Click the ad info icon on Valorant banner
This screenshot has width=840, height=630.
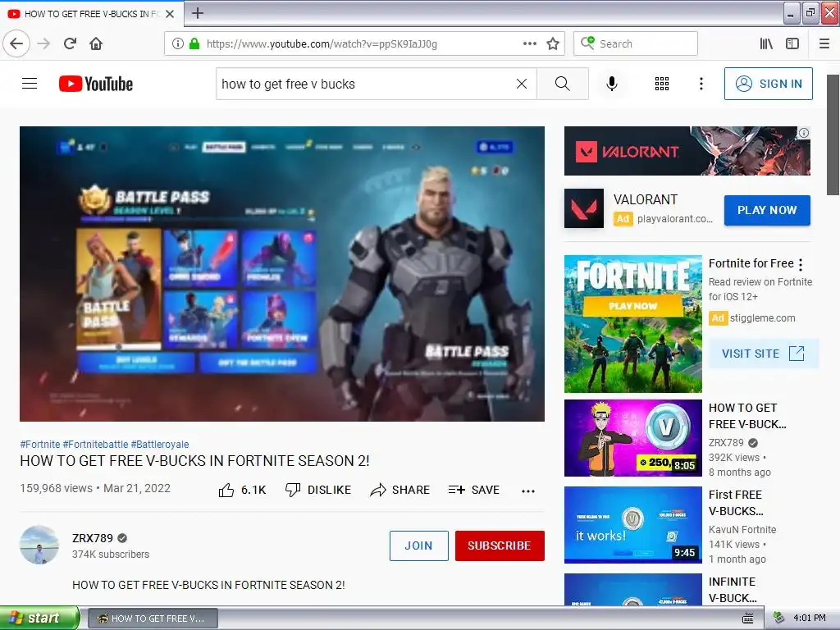pos(804,133)
